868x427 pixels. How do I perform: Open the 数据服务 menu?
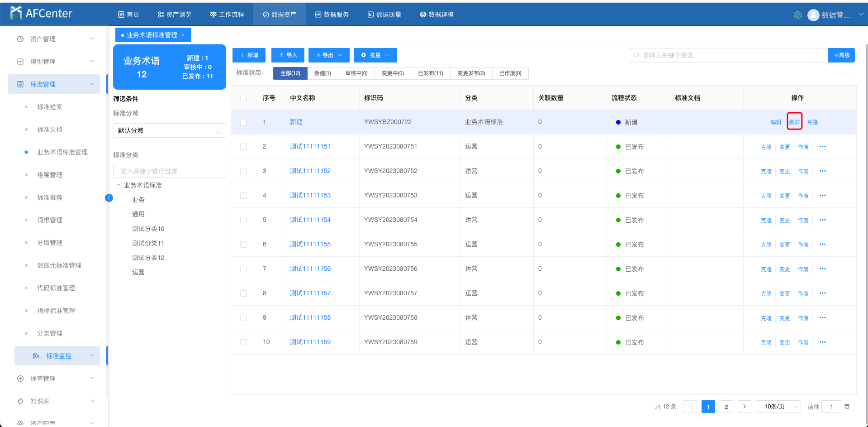point(332,14)
